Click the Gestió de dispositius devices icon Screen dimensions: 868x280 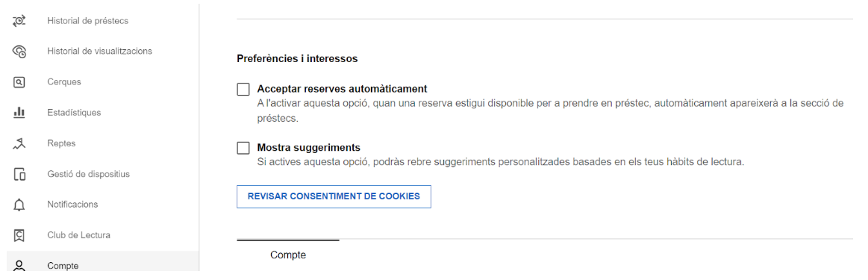tap(19, 174)
